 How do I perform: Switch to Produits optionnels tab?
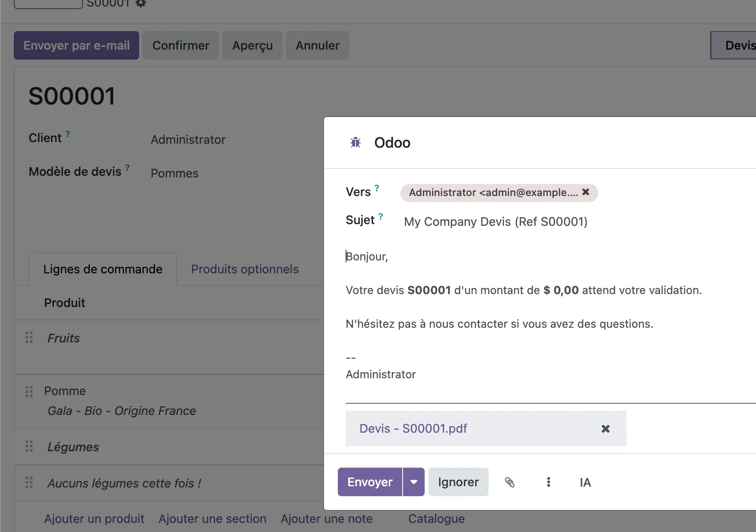245,269
